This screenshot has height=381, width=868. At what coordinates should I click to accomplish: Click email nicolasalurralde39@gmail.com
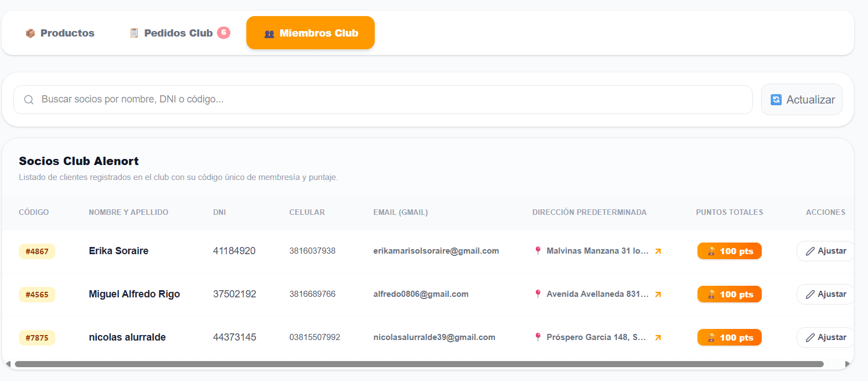click(434, 337)
